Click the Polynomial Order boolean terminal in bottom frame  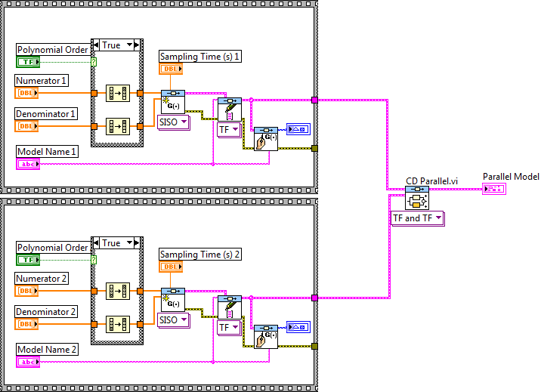click(x=28, y=260)
